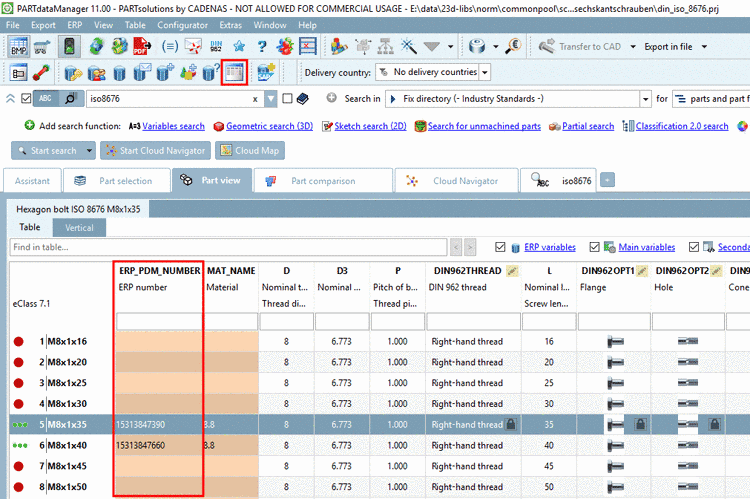
Task: Toggle the checkbox beside the search box
Action: click(x=288, y=99)
